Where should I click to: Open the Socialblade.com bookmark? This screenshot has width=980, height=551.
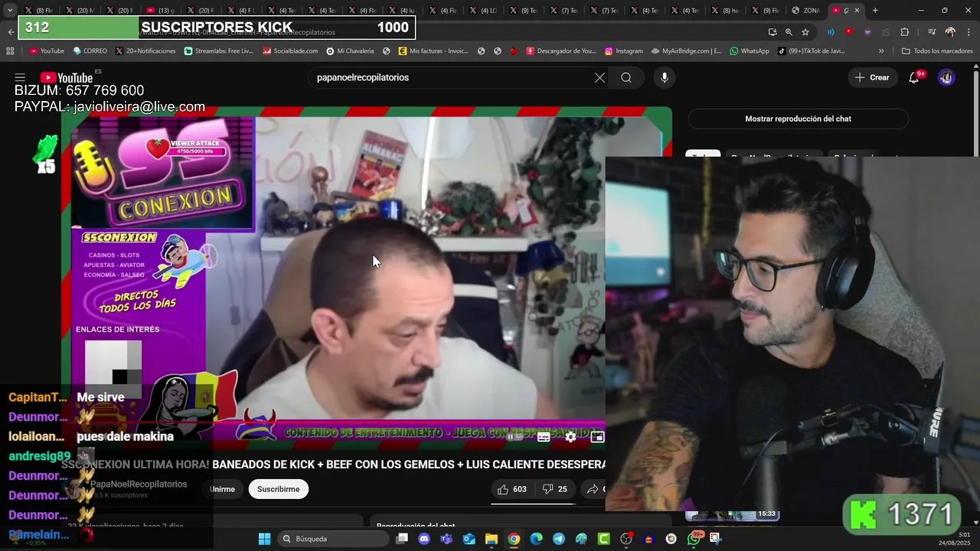click(290, 51)
